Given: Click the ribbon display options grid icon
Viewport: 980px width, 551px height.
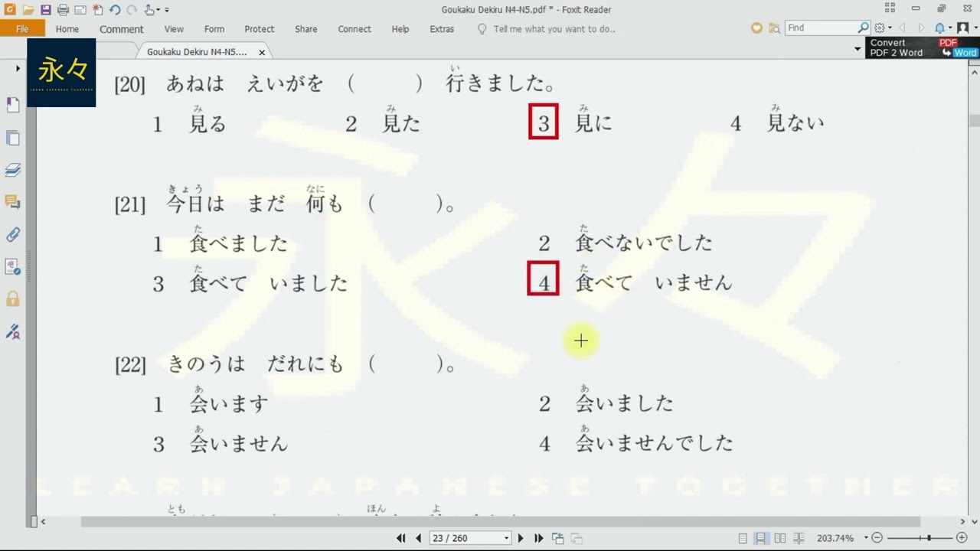Looking at the screenshot, I should tap(890, 8).
